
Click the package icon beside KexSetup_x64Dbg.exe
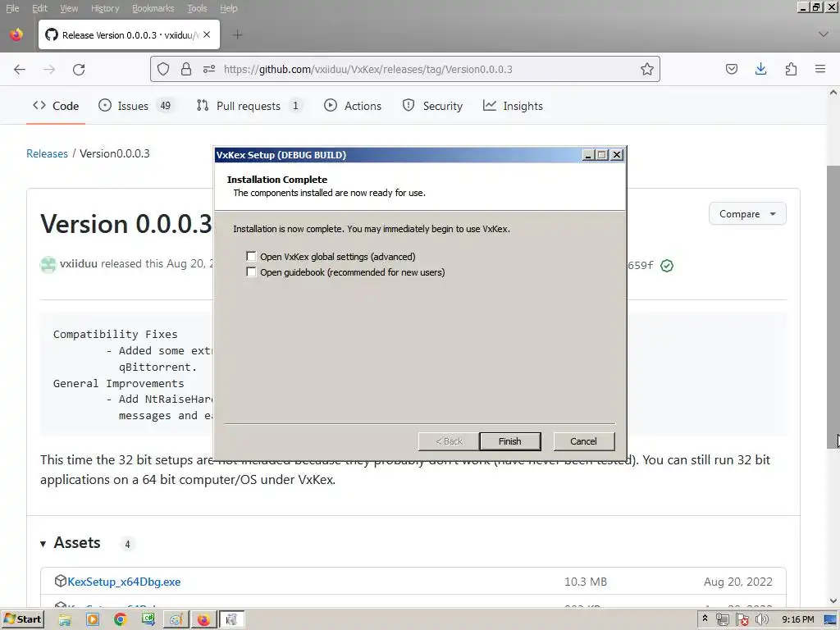pyautogui.click(x=60, y=581)
